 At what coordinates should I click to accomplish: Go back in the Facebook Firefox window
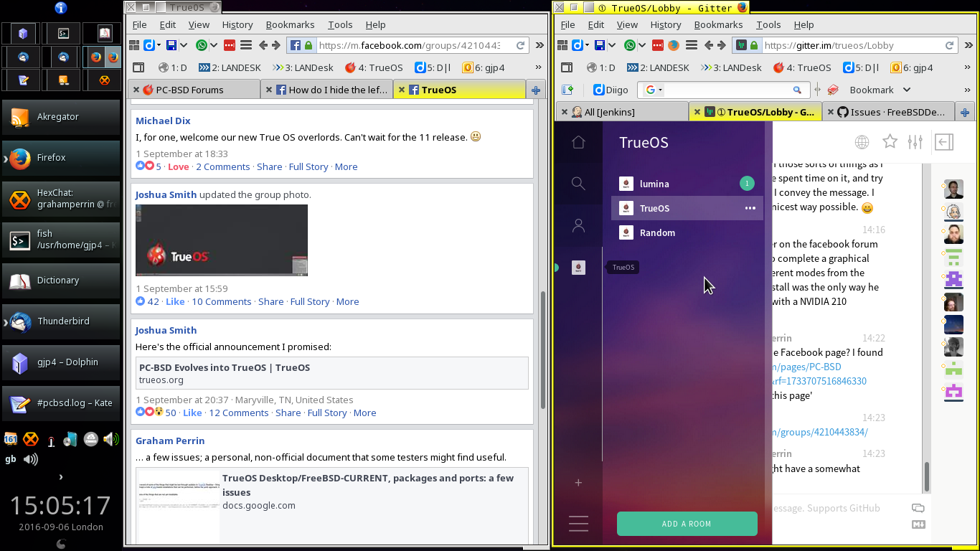[x=263, y=45]
